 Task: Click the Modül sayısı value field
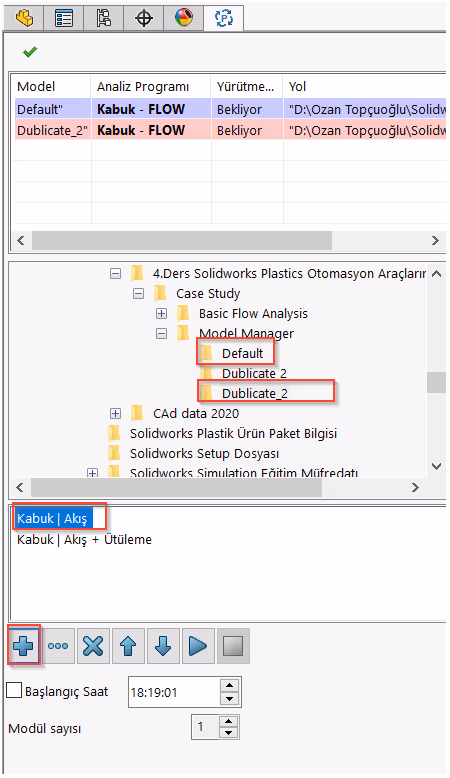click(x=205, y=727)
